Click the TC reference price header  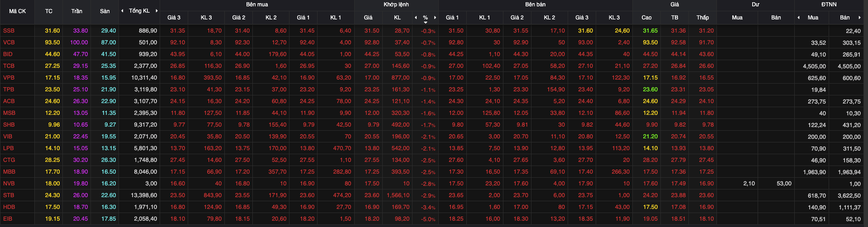pos(49,11)
